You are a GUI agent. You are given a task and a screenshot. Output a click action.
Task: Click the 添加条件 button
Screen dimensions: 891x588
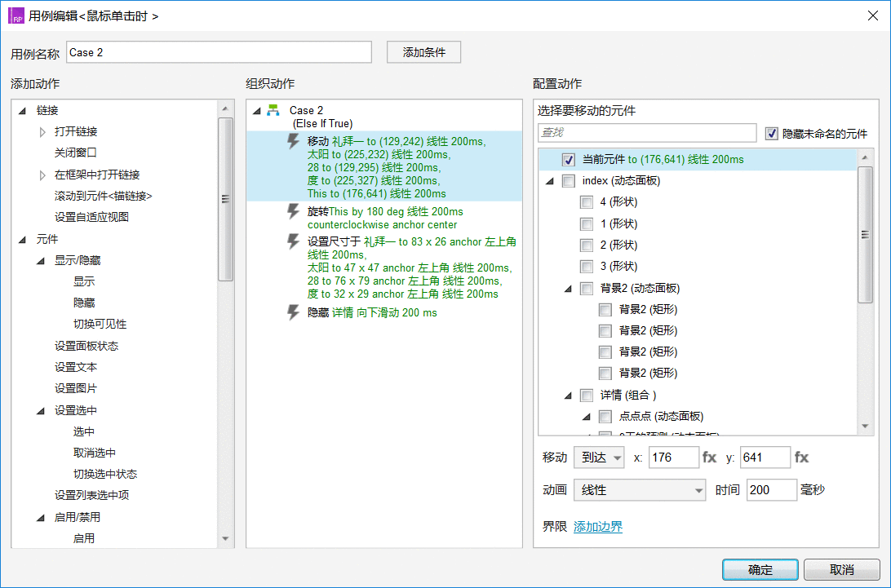point(424,52)
